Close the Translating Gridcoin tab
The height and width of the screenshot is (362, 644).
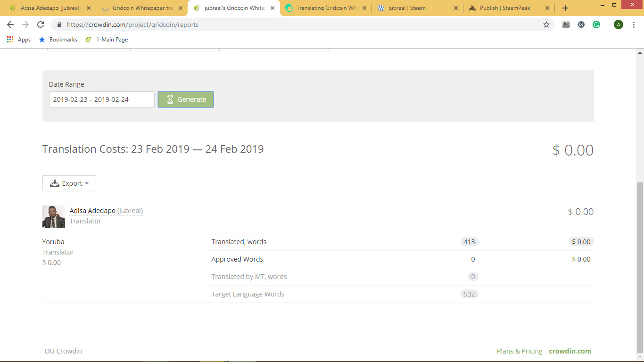(x=364, y=8)
